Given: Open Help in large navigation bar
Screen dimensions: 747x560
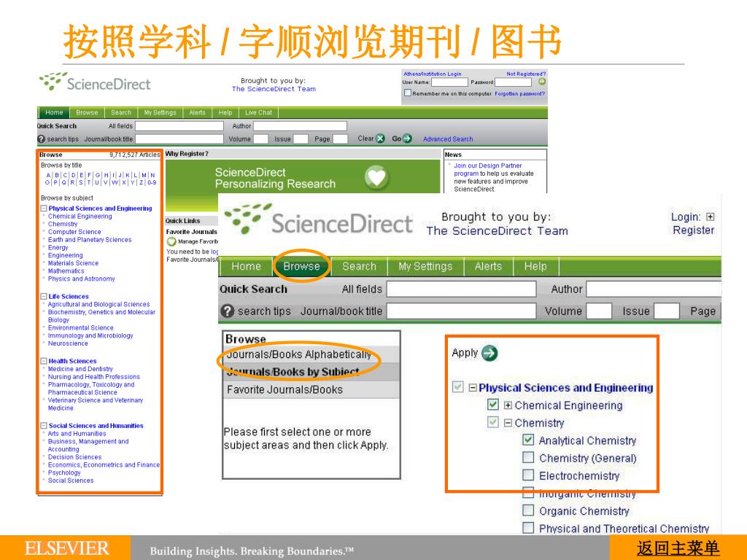Looking at the screenshot, I should pyautogui.click(x=535, y=266).
